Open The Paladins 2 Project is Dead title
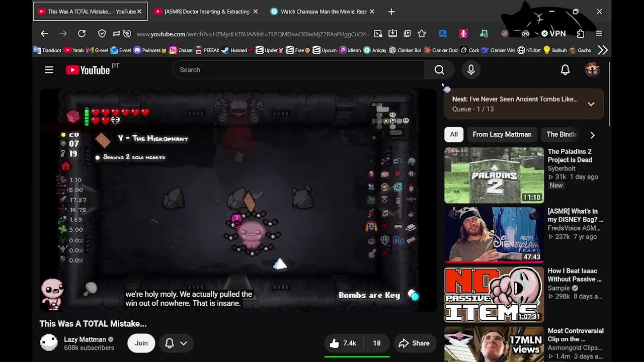The image size is (644, 362). click(x=570, y=156)
